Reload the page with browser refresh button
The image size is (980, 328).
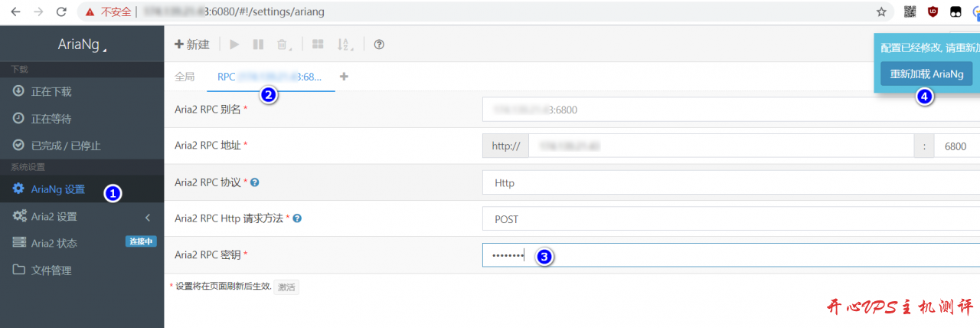coord(61,11)
